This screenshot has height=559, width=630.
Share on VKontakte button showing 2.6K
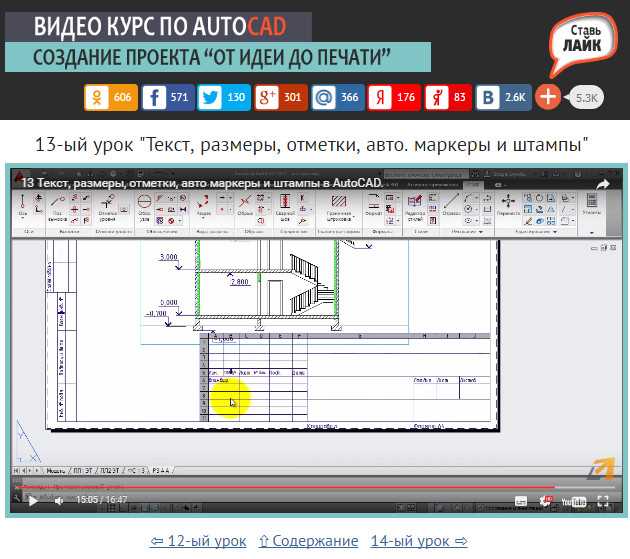(503, 97)
